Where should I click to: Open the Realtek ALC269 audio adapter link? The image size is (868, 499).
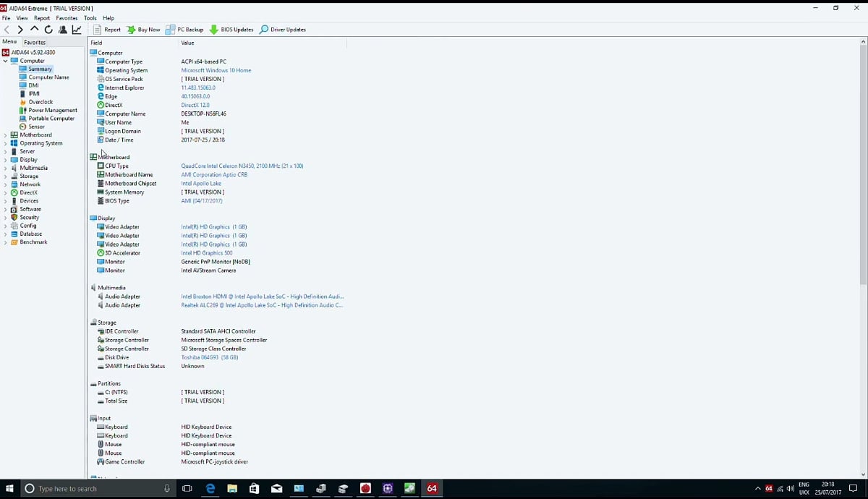pos(262,305)
